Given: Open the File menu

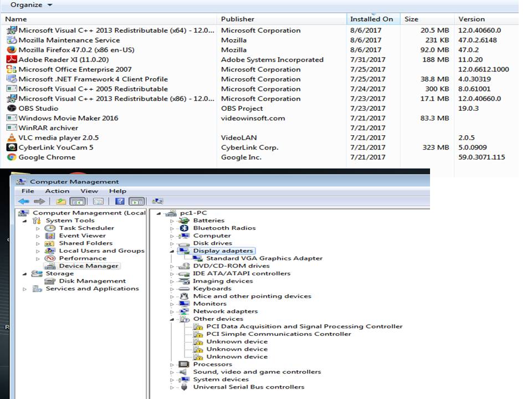Looking at the screenshot, I should [x=28, y=191].
